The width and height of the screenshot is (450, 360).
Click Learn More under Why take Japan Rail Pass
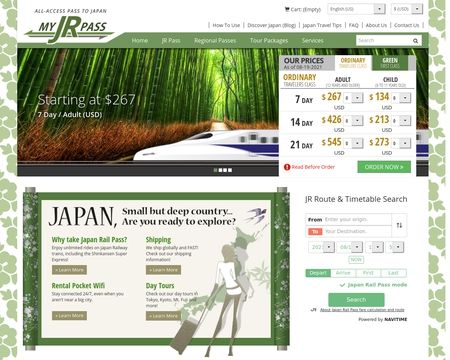[x=69, y=270]
